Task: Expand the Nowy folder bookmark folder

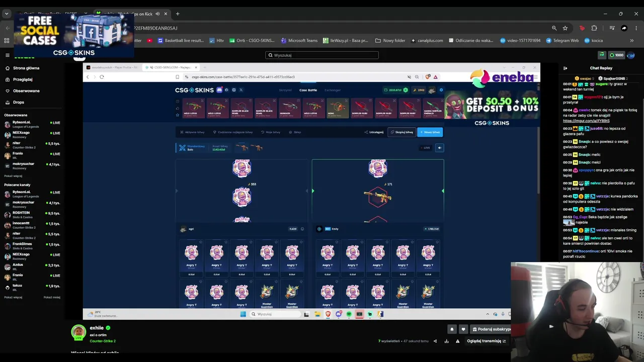Action: coord(390,40)
